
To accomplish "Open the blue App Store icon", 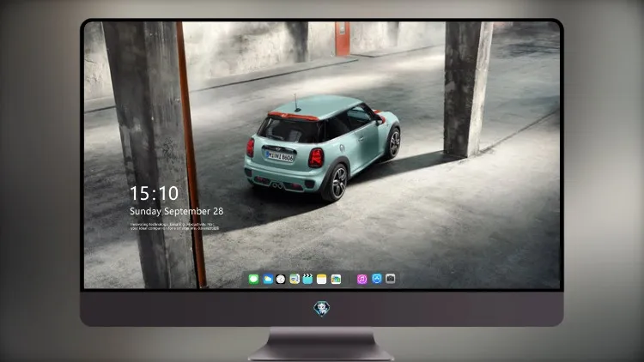I will [377, 279].
